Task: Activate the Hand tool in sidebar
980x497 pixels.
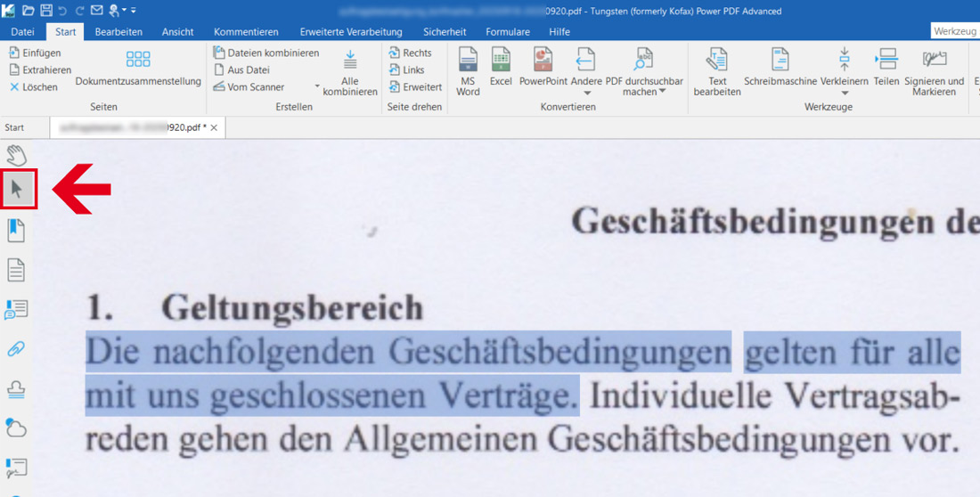Action: coord(17,155)
